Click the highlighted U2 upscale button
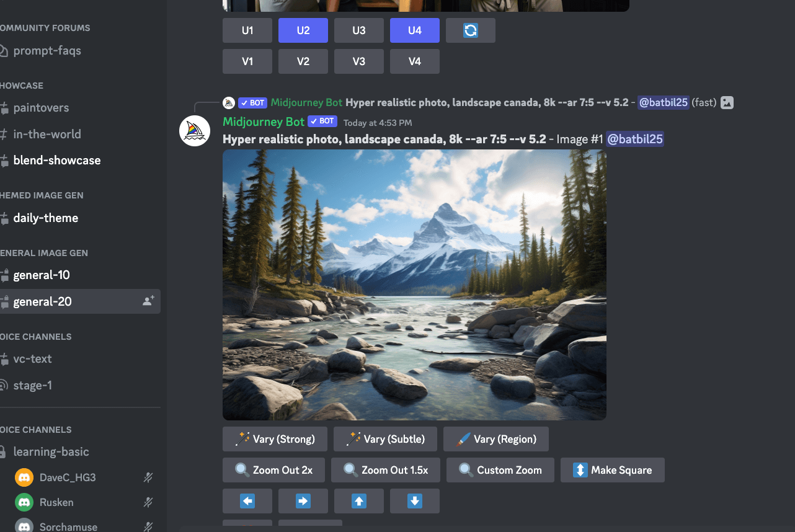795x532 pixels. click(303, 30)
